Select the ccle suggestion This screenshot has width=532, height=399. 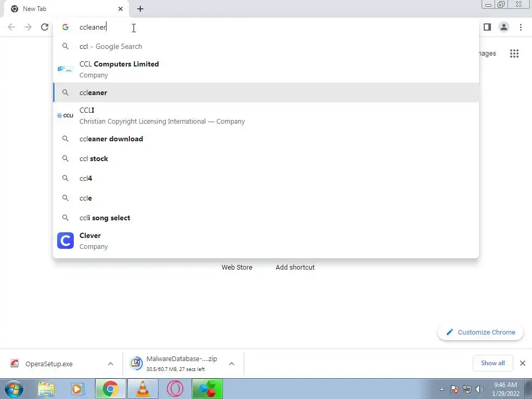tap(266, 198)
